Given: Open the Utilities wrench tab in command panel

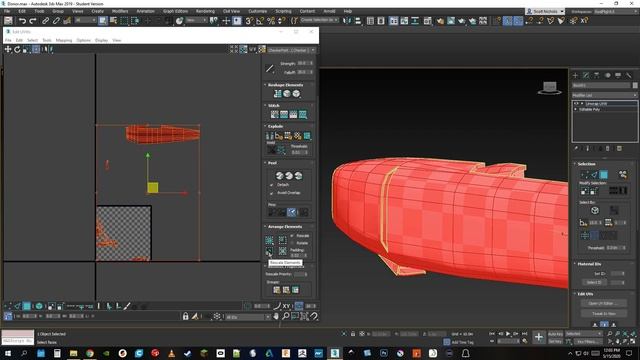Looking at the screenshot, I should click(629, 76).
